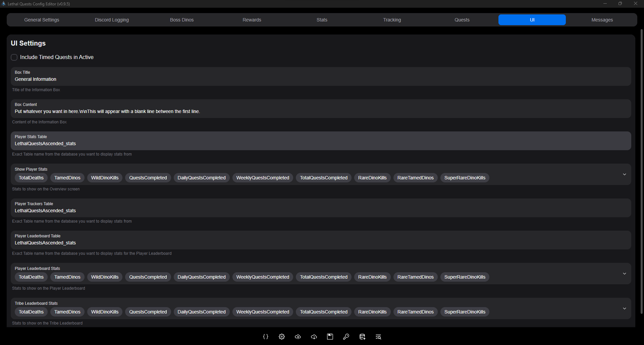Click the Box Title input field

321,79
